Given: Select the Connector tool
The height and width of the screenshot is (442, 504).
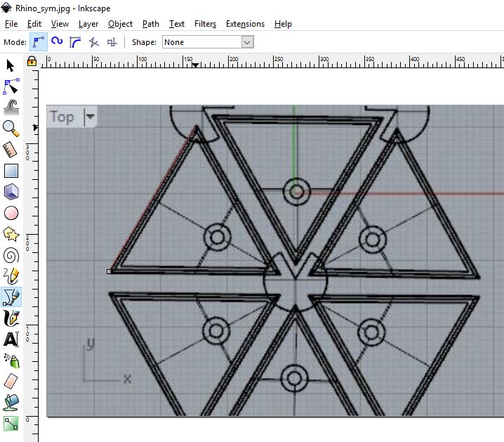Looking at the screenshot, I should click(x=11, y=424).
